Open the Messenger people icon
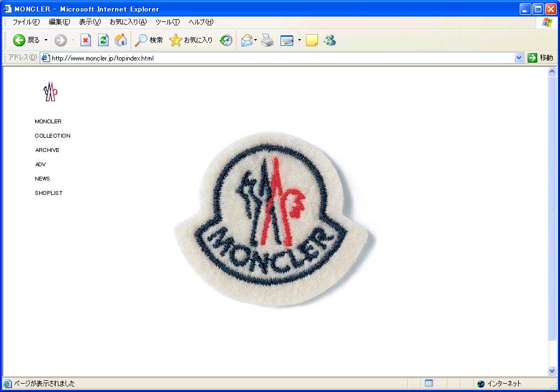This screenshot has height=392, width=560. (330, 40)
